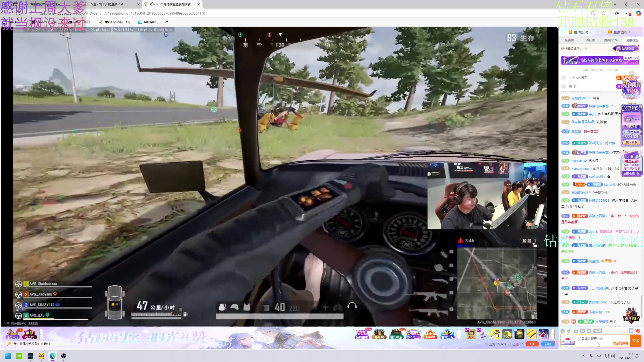Expand the left activity panel arrow
Screen dimensions: 644x362
[x=41, y=334]
